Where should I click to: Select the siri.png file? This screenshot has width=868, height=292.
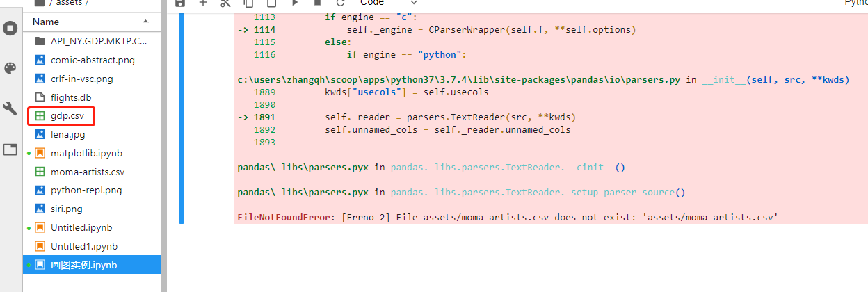(92, 209)
